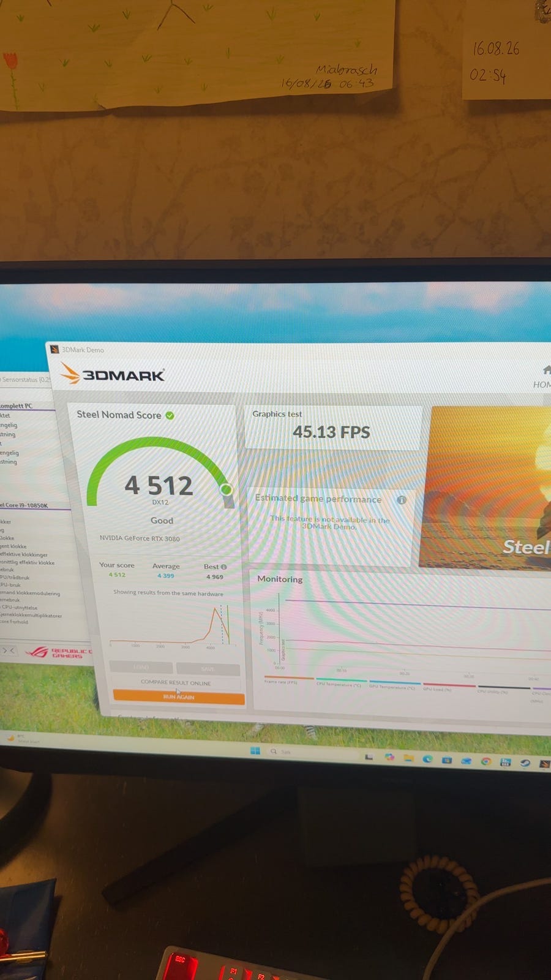
Task: Click the sensor panel collapse arrows
Action: (9, 650)
